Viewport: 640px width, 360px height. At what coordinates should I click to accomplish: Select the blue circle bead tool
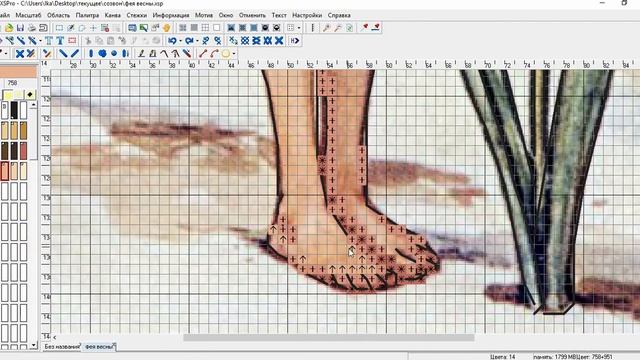click(x=102, y=53)
